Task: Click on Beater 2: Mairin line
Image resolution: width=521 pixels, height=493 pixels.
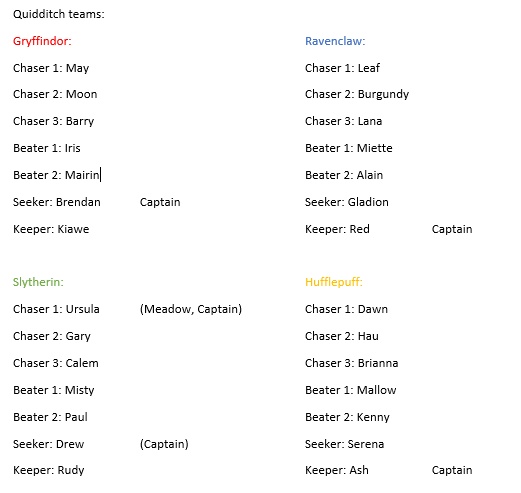Action: point(56,175)
